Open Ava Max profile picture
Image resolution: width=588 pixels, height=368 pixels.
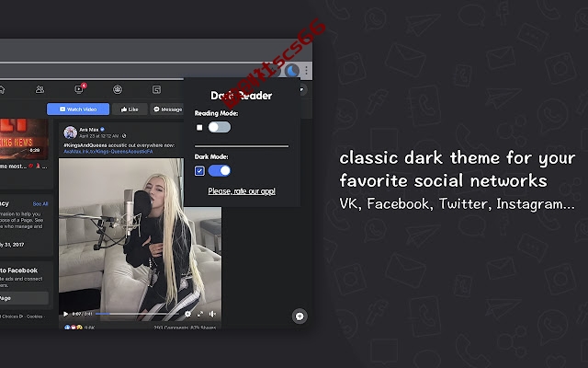click(x=70, y=132)
